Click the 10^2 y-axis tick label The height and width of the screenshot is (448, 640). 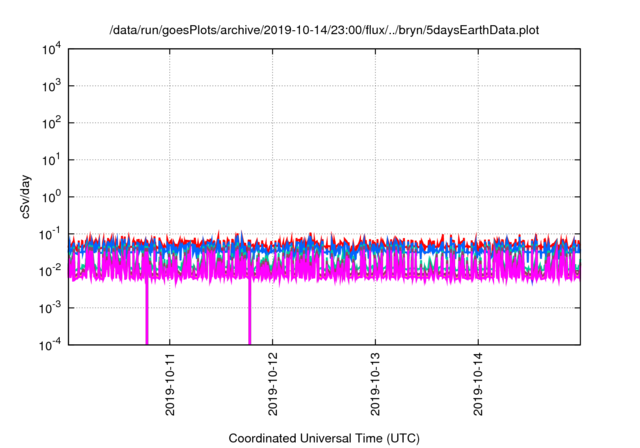tap(52, 123)
